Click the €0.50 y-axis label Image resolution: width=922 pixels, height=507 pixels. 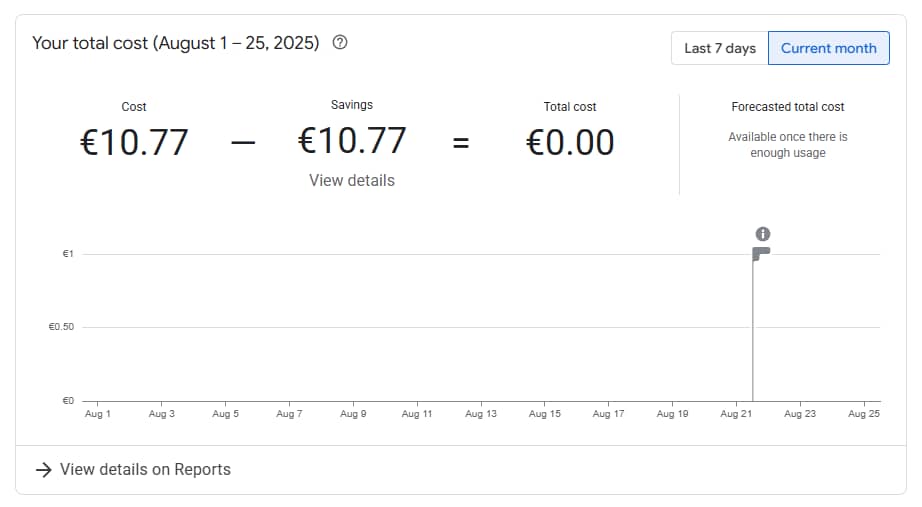[61, 327]
